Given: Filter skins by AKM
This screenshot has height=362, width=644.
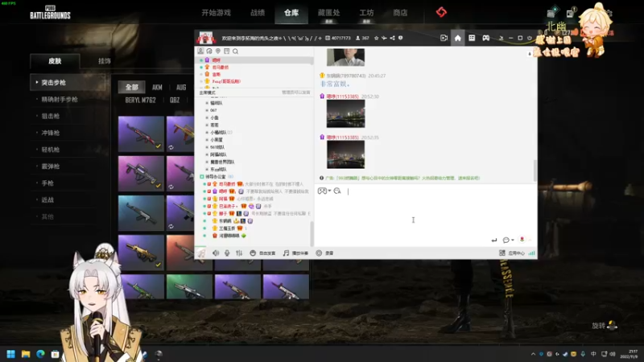Looking at the screenshot, I should click(157, 87).
